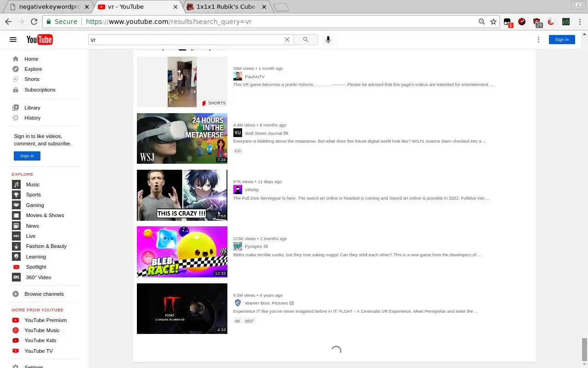Reload the page
This screenshot has height=368, width=588.
coord(34,22)
